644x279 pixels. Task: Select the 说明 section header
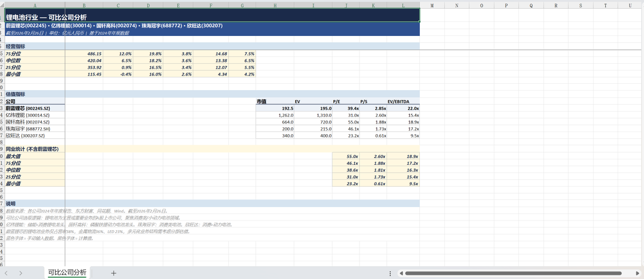pos(212,203)
